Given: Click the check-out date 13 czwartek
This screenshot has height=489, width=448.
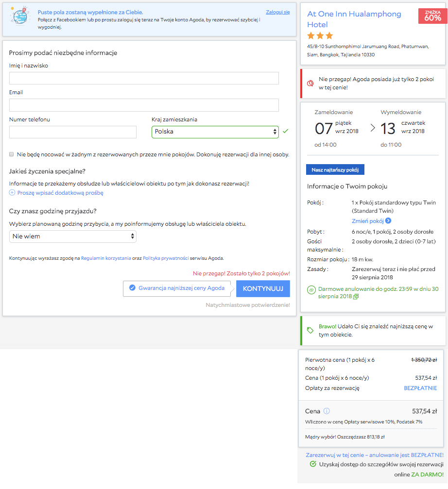Looking at the screenshot, I should point(402,128).
